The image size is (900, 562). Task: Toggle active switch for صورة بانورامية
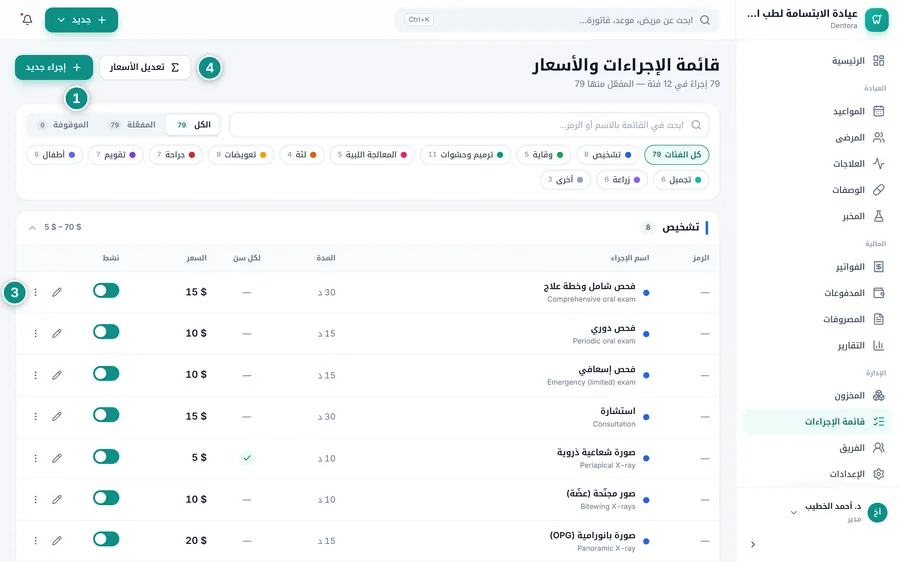tap(106, 539)
